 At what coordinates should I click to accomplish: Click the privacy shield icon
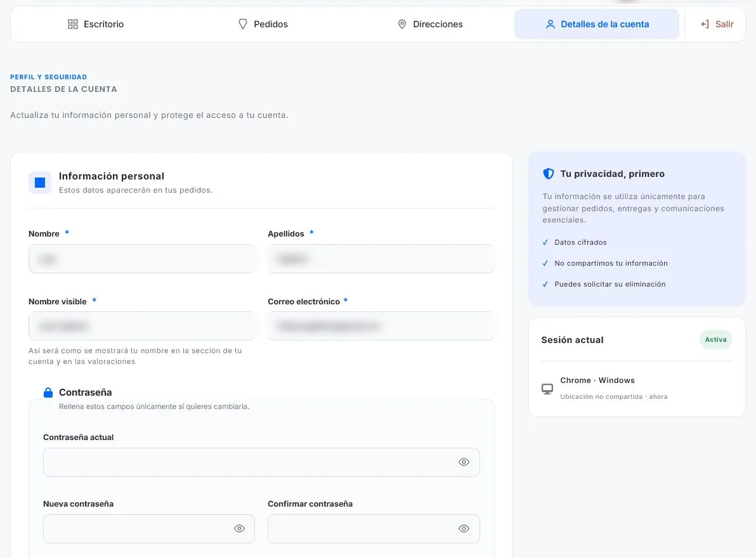(549, 174)
